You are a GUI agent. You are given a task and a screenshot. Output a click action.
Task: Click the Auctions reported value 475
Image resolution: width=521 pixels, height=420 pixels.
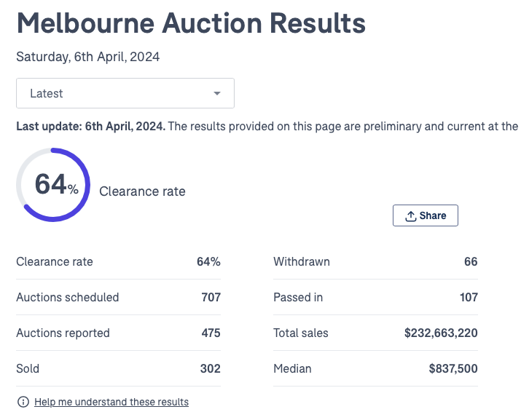coord(211,333)
